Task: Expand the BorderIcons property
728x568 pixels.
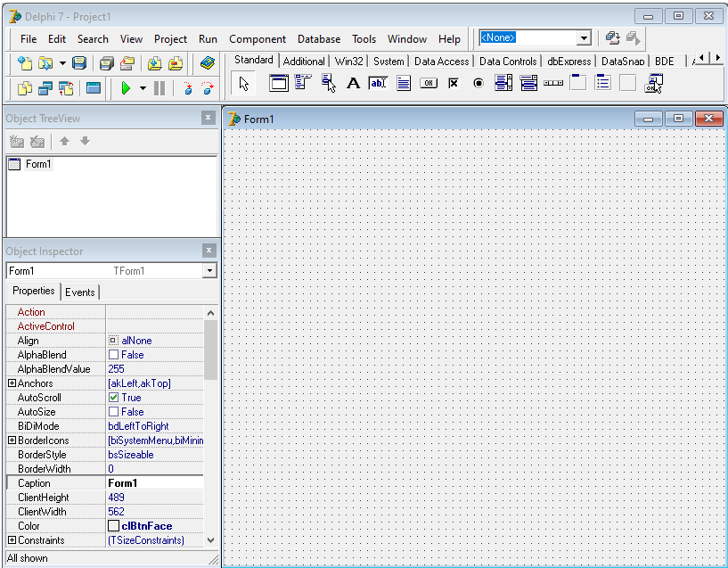Action: (12, 440)
